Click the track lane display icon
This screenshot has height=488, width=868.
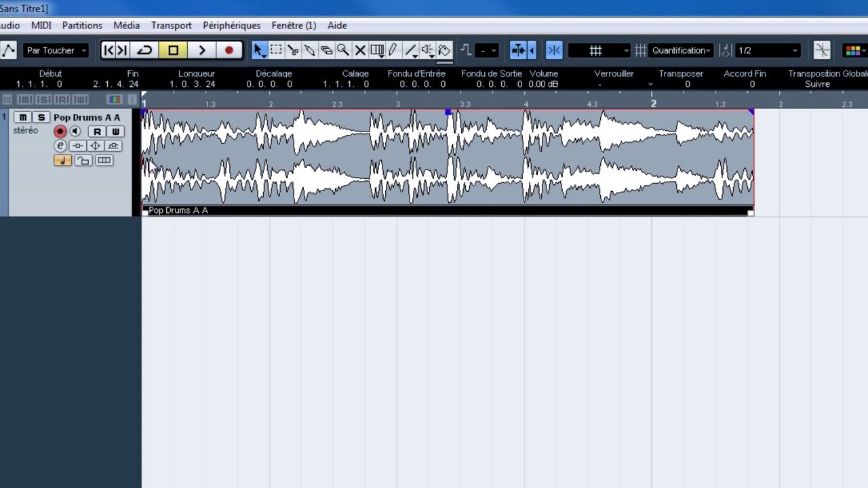pos(104,161)
